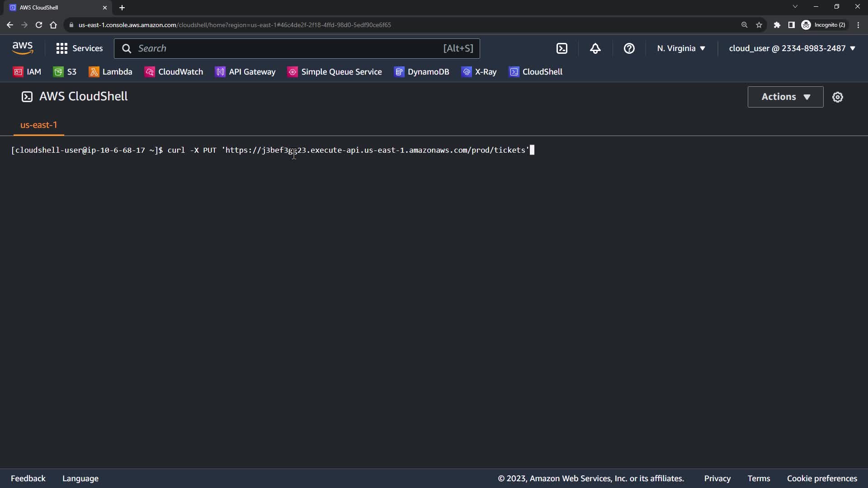Click the Feedback link in the footer
Viewport: 868px width, 488px height.
click(x=28, y=479)
